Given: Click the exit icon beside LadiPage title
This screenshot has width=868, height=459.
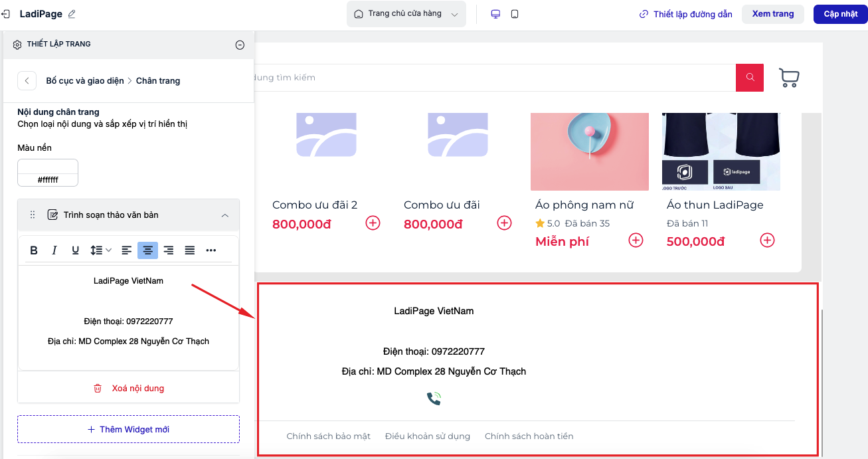Looking at the screenshot, I should coord(5,14).
